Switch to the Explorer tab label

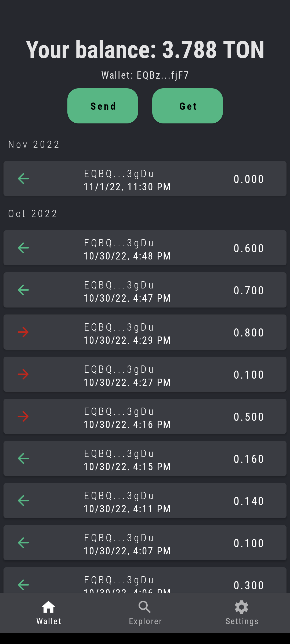pyautogui.click(x=145, y=621)
